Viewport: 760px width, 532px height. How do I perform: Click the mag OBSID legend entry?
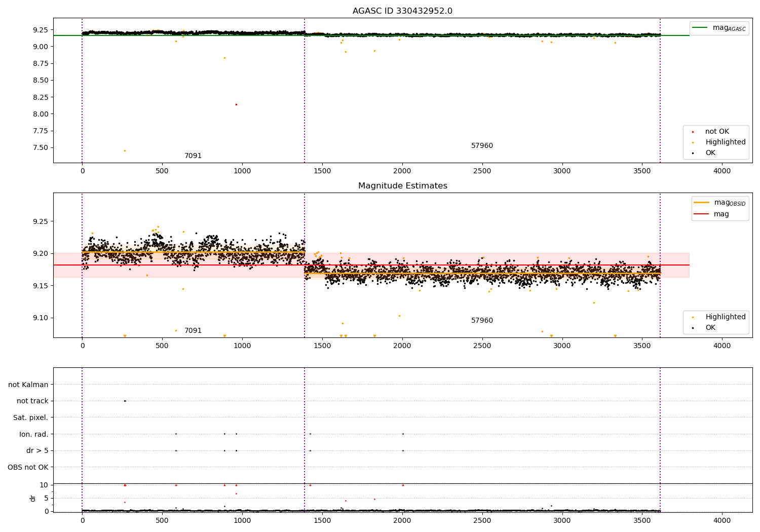click(x=719, y=203)
